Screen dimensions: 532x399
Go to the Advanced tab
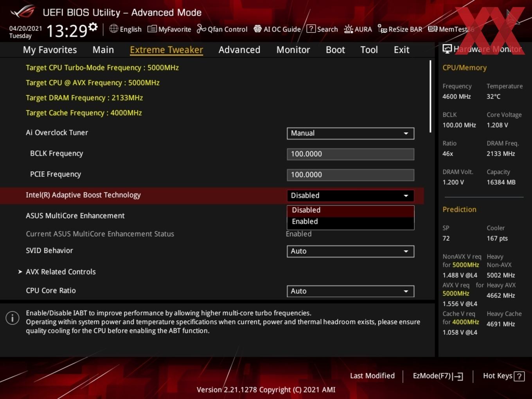tap(239, 50)
